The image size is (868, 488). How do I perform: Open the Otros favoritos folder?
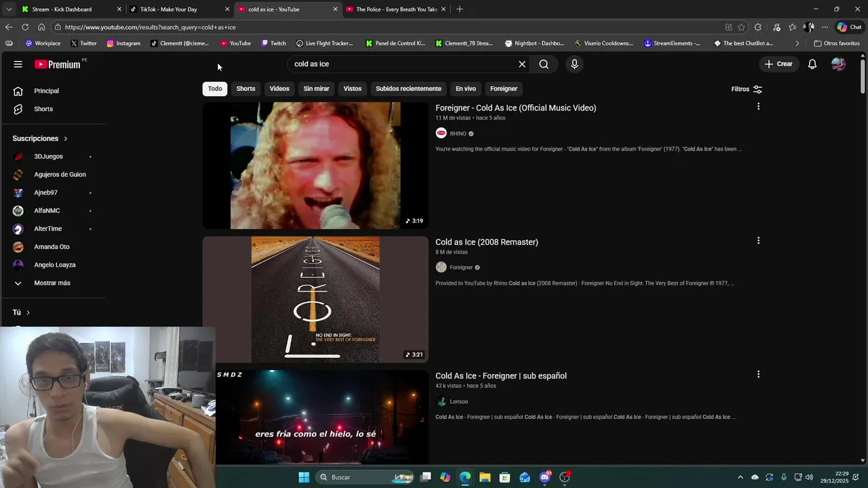[836, 43]
